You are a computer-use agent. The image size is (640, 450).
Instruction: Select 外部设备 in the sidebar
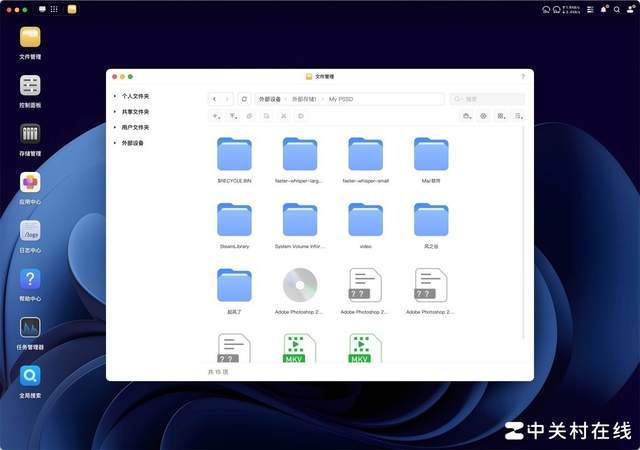tap(133, 143)
